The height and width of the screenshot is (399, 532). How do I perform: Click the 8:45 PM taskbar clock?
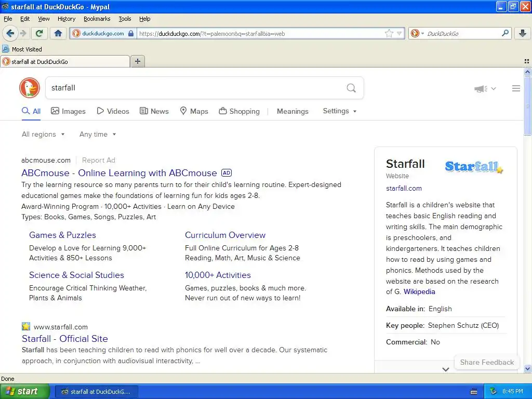512,392
